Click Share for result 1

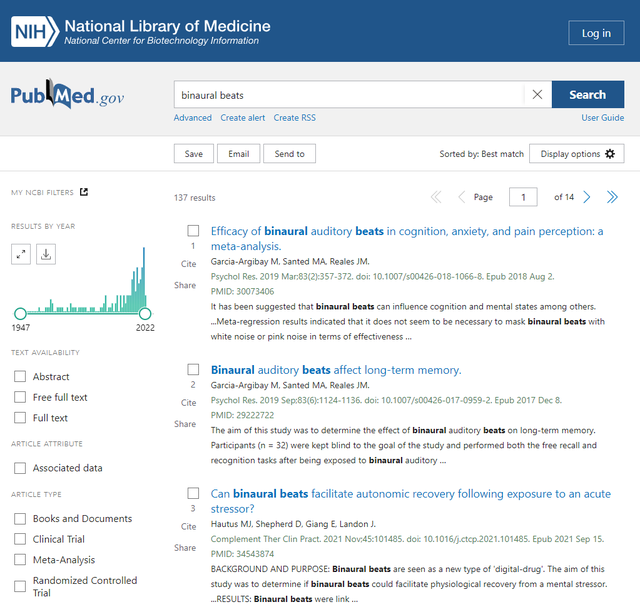click(x=185, y=285)
